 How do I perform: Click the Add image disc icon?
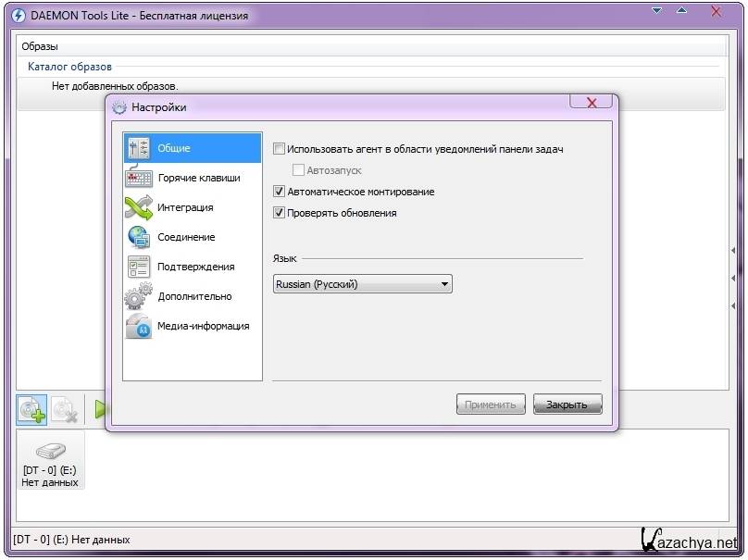tap(32, 409)
